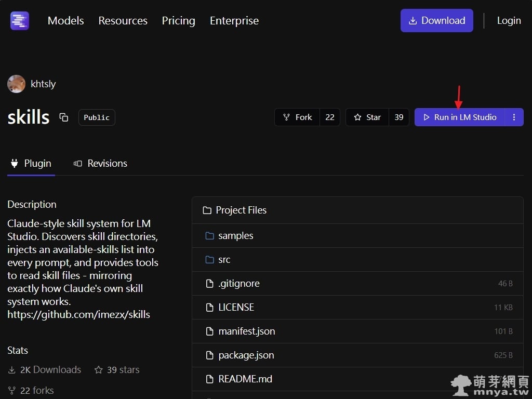532x399 pixels.
Task: View the fork count 22
Action: 330,117
